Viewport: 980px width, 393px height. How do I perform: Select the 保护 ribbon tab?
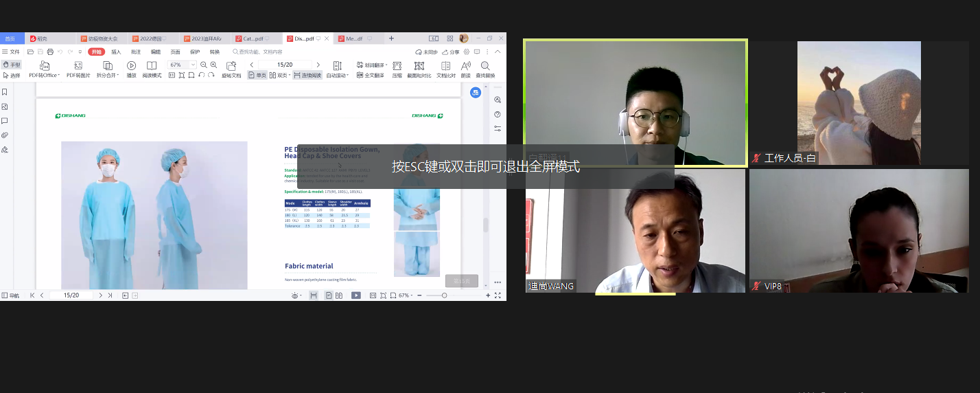click(195, 52)
